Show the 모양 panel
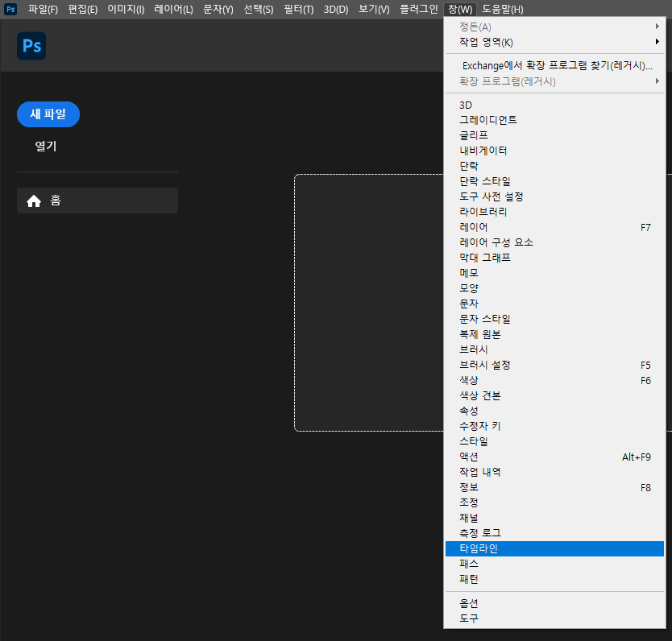The height and width of the screenshot is (641, 672). (554, 288)
